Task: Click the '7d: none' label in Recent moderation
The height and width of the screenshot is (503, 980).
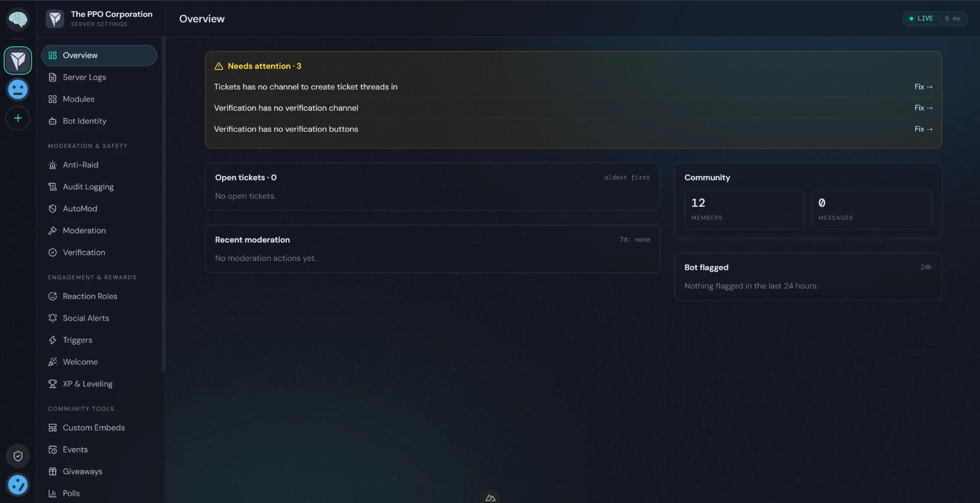Action: click(634, 240)
